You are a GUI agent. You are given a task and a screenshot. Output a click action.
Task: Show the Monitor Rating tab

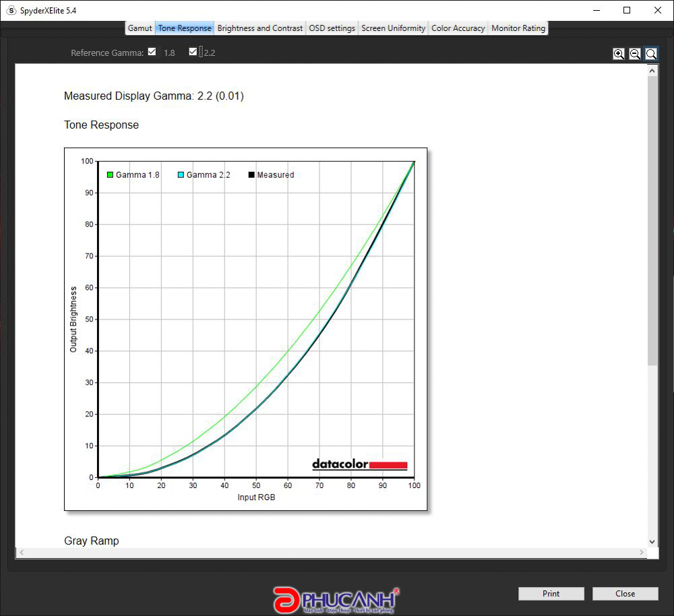(x=518, y=28)
